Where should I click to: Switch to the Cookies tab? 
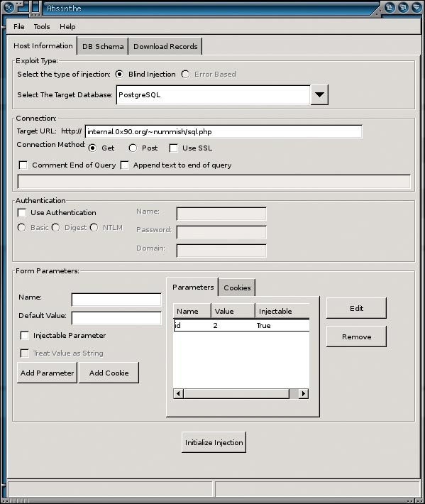(x=237, y=287)
